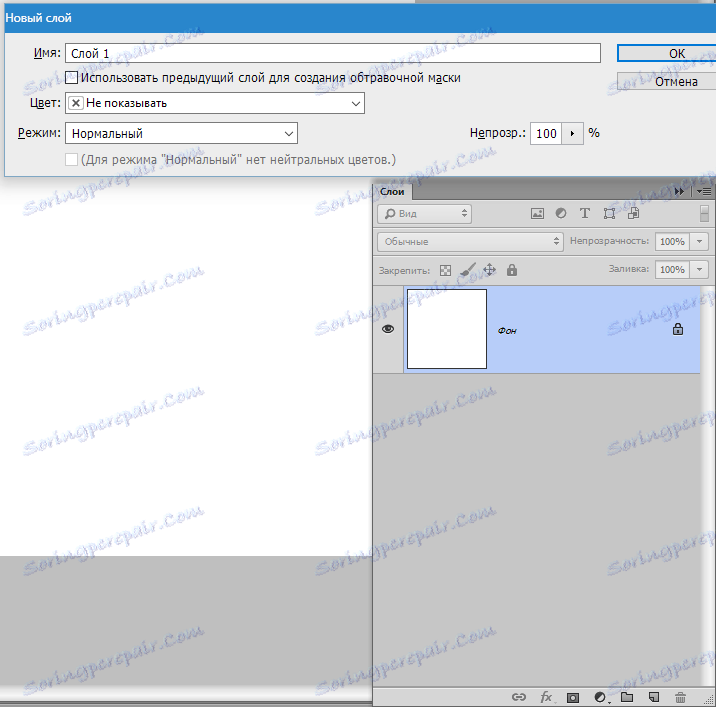Switch to the Слои layers tab
The width and height of the screenshot is (716, 707).
click(392, 192)
